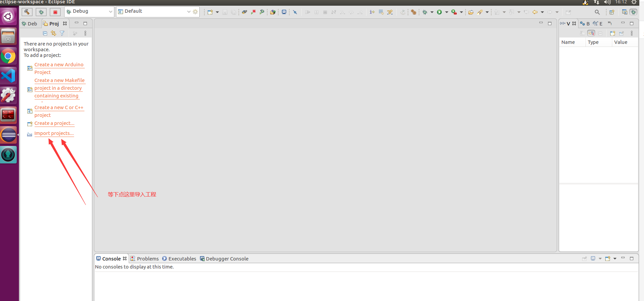This screenshot has height=301, width=644.
Task: Click the magnifier Quick Access search icon
Action: (x=597, y=12)
